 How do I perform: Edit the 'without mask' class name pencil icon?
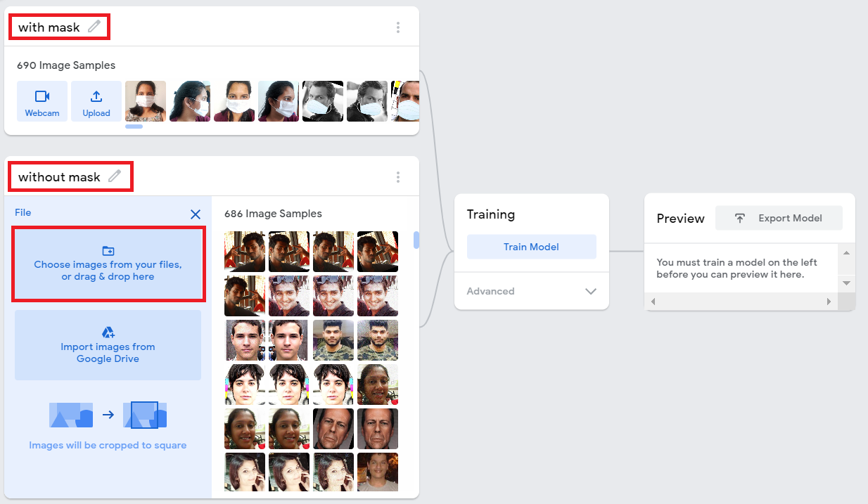pos(115,176)
